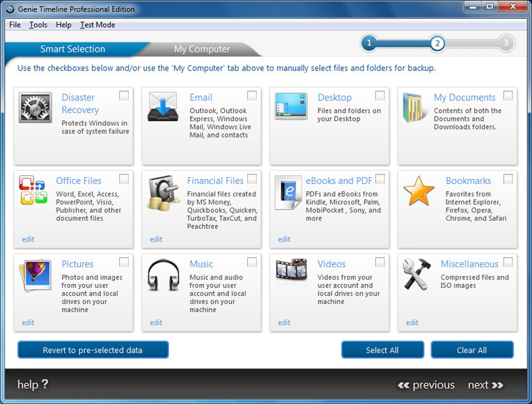Enable the Financial Files checkbox
Viewport: 532px width, 404px height.
[x=252, y=178]
